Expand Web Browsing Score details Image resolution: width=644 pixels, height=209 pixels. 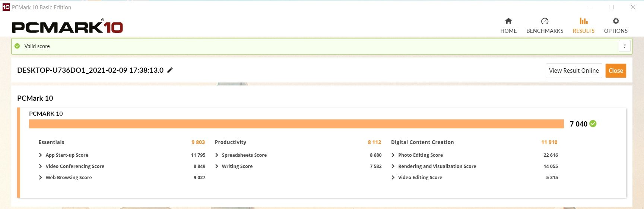point(40,177)
